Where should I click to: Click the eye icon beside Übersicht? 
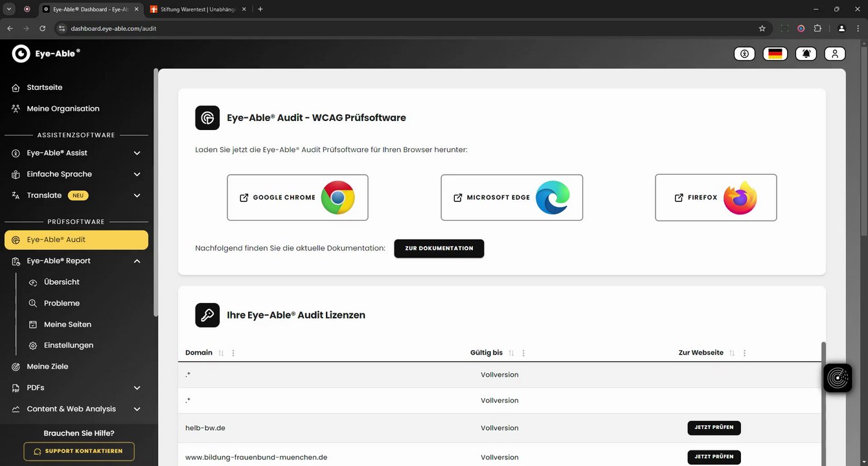point(33,282)
